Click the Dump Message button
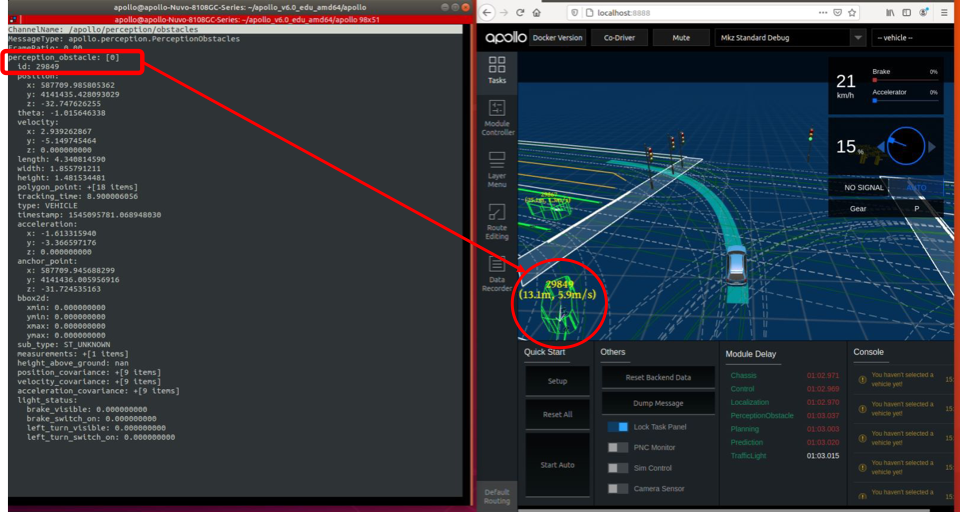The height and width of the screenshot is (512, 960). 658,404
